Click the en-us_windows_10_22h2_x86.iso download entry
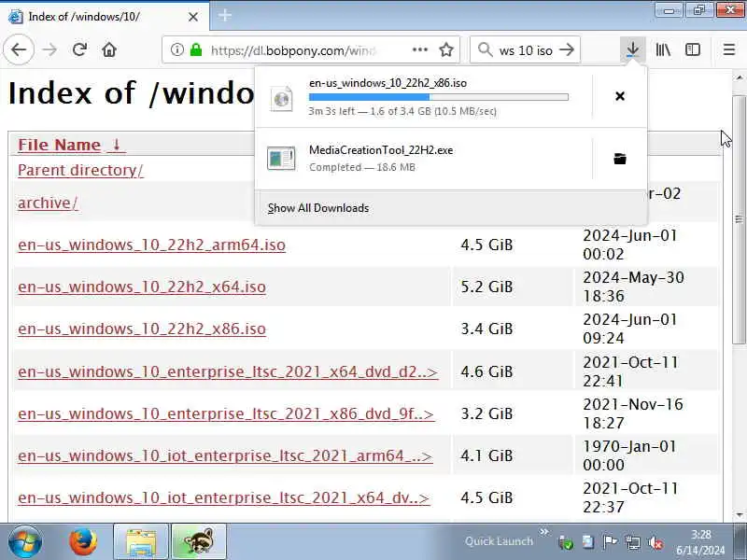The height and width of the screenshot is (560, 747). pyautogui.click(x=424, y=97)
